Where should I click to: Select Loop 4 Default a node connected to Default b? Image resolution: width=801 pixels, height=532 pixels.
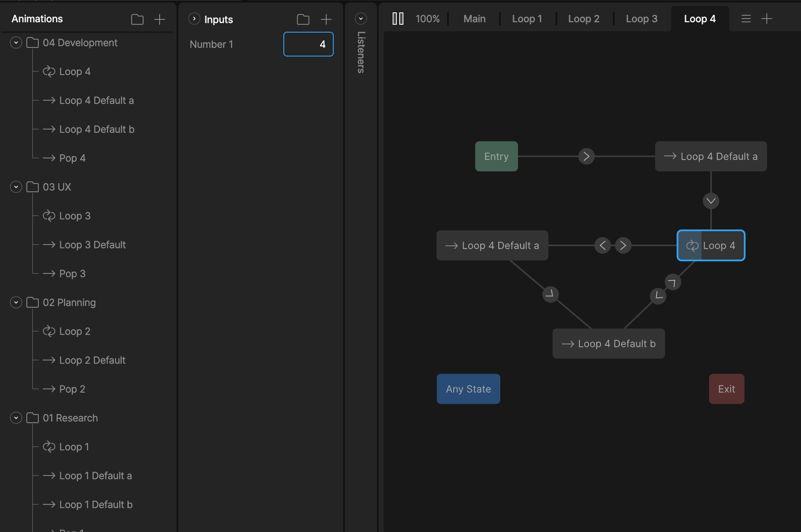click(x=492, y=245)
